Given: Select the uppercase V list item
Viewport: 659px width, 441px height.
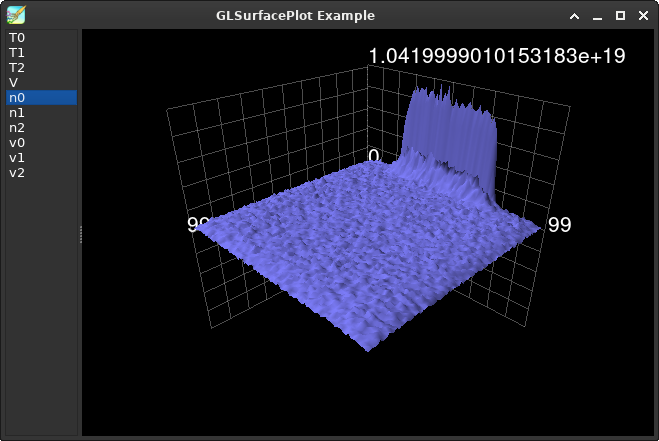Looking at the screenshot, I should [x=13, y=83].
